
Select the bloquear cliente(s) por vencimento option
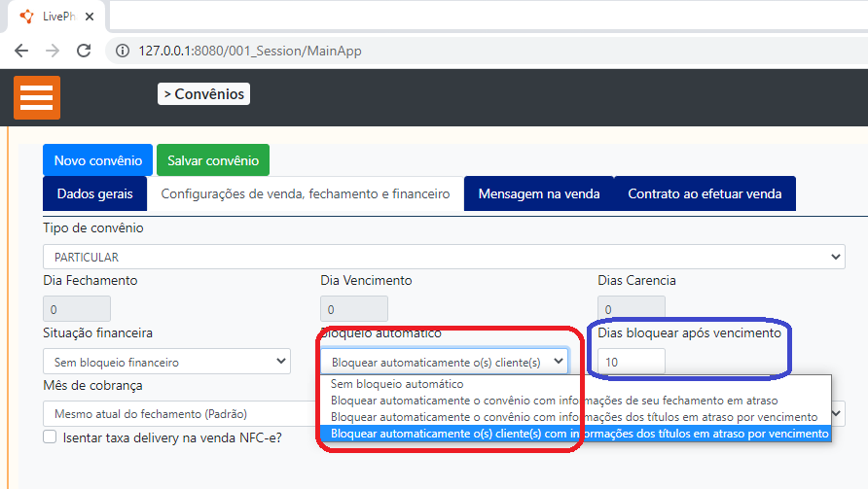[x=579, y=433]
